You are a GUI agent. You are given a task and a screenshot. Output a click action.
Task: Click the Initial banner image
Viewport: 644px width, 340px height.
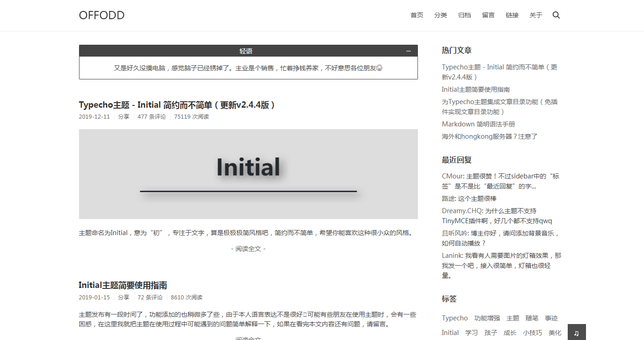[x=248, y=174]
